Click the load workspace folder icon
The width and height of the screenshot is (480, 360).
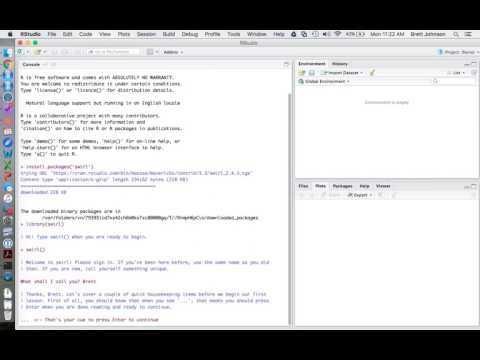302,73
